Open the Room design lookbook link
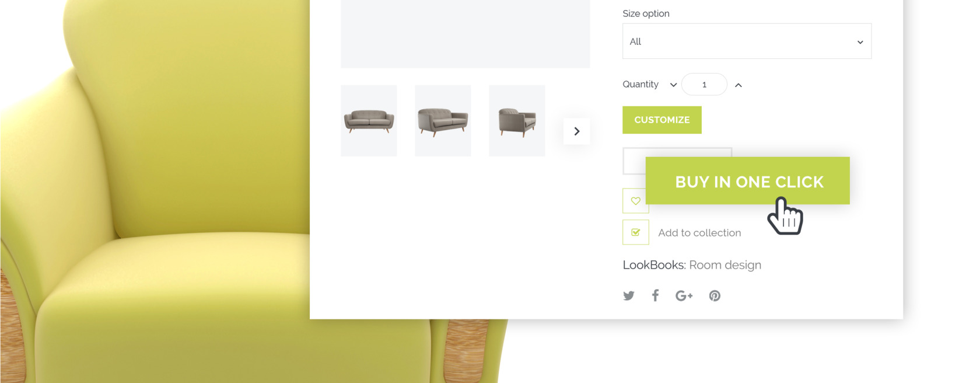The width and height of the screenshot is (980, 383). click(x=725, y=265)
